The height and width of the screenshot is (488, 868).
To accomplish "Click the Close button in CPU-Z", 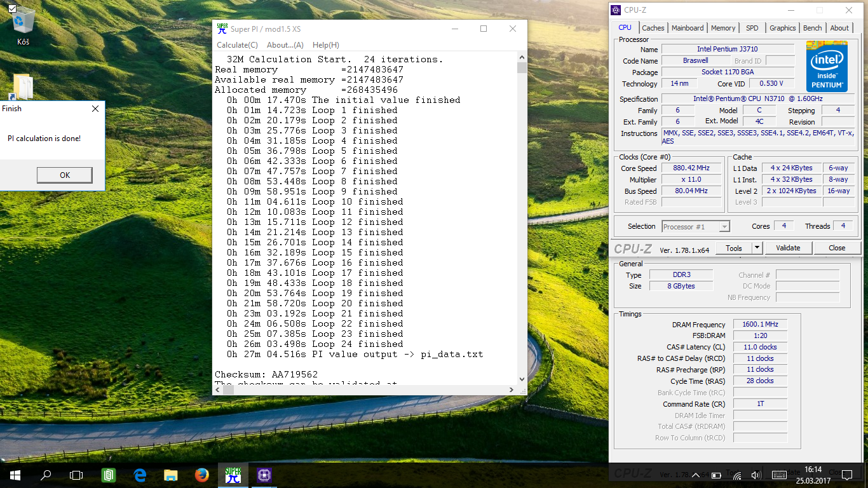I will [837, 248].
